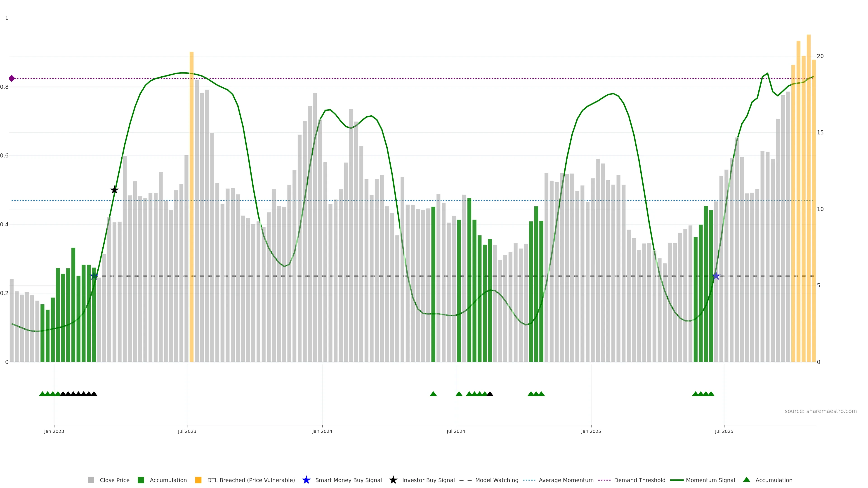Click the lone green triangle before July 2024
Viewport: 868px width, 488px height.
coord(433,394)
